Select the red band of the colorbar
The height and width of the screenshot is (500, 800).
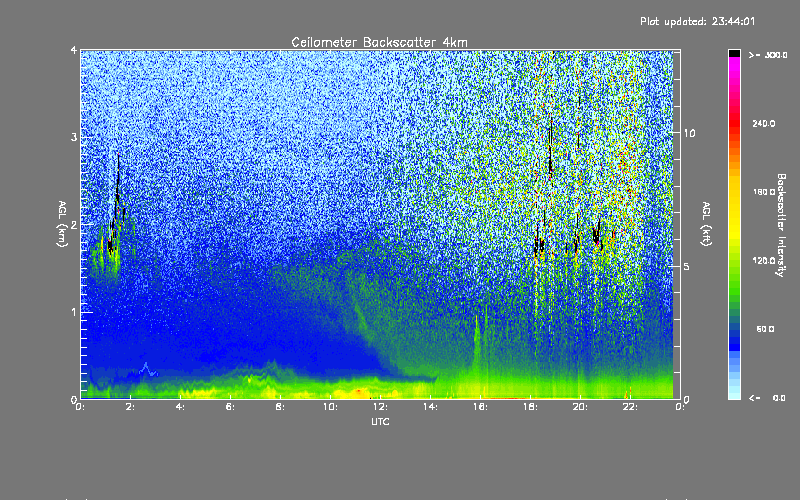point(734,122)
